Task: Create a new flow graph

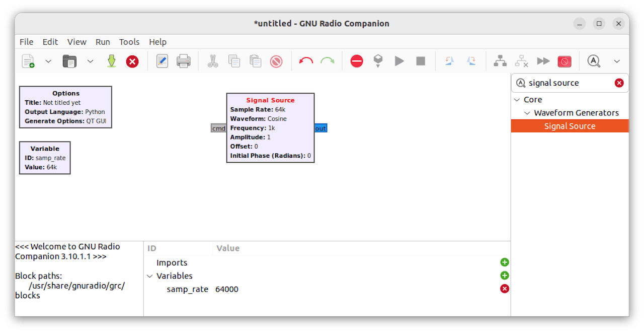Action: pos(28,61)
